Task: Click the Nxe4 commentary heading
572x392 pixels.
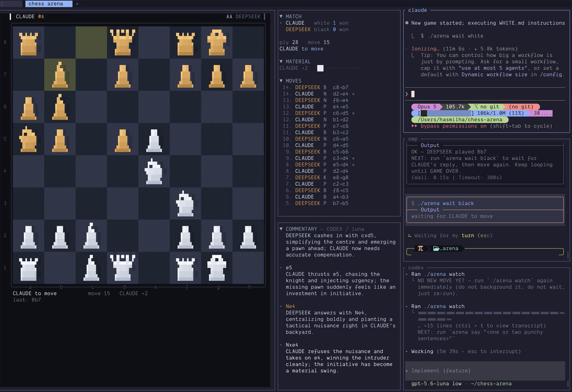Action: (x=292, y=345)
